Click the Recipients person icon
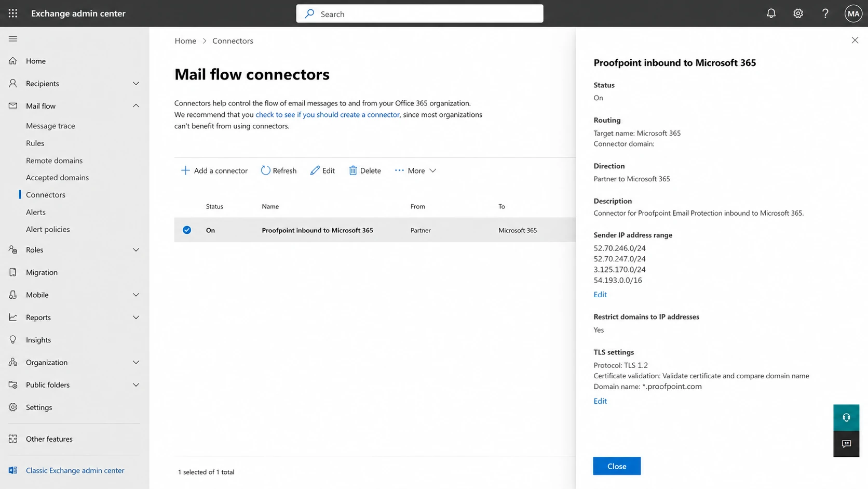Screen dimensions: 868x489 [x=13, y=83]
